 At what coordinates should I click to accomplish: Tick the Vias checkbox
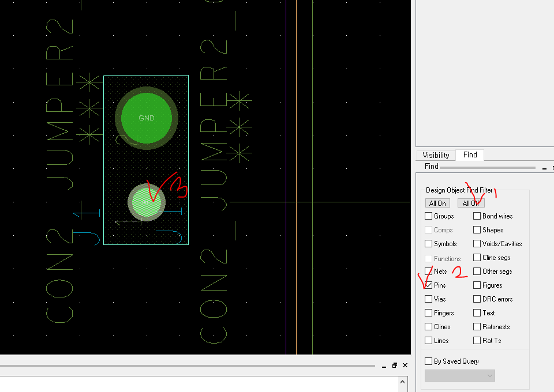[x=429, y=299]
